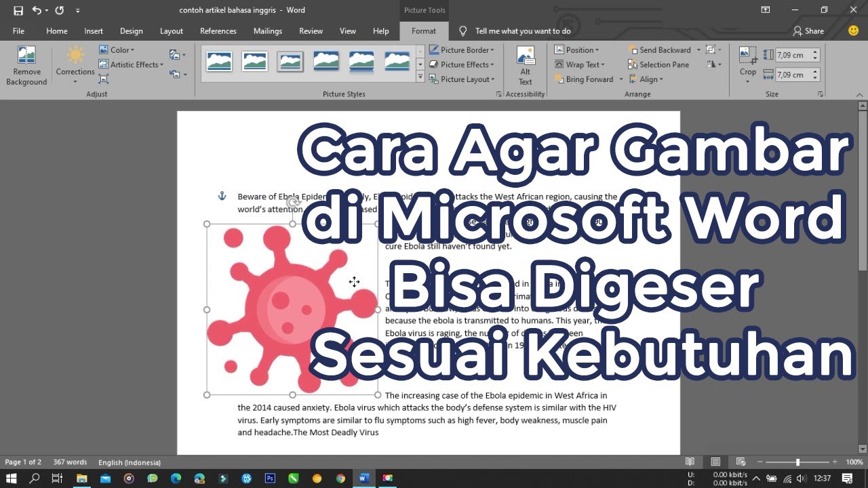Click the Windows Start button
The height and width of the screenshot is (488, 868).
click(x=11, y=479)
